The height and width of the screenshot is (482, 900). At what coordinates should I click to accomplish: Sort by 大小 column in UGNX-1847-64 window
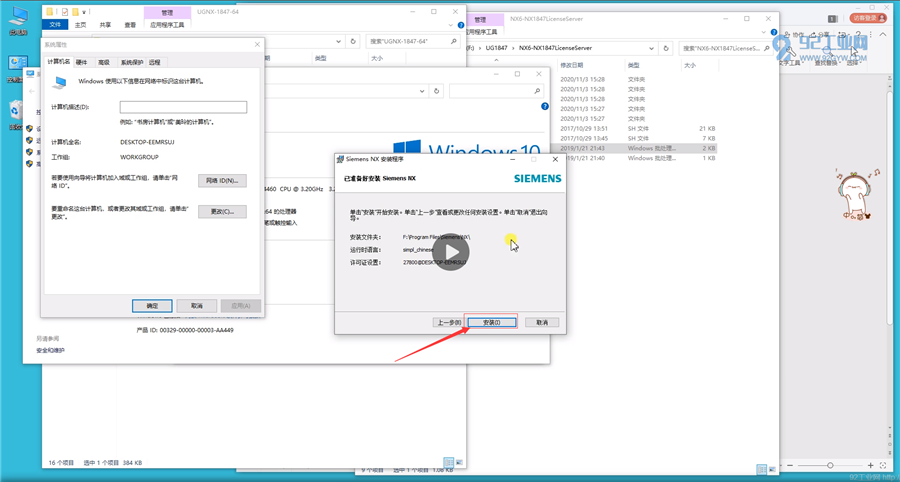pyautogui.click(x=377, y=58)
